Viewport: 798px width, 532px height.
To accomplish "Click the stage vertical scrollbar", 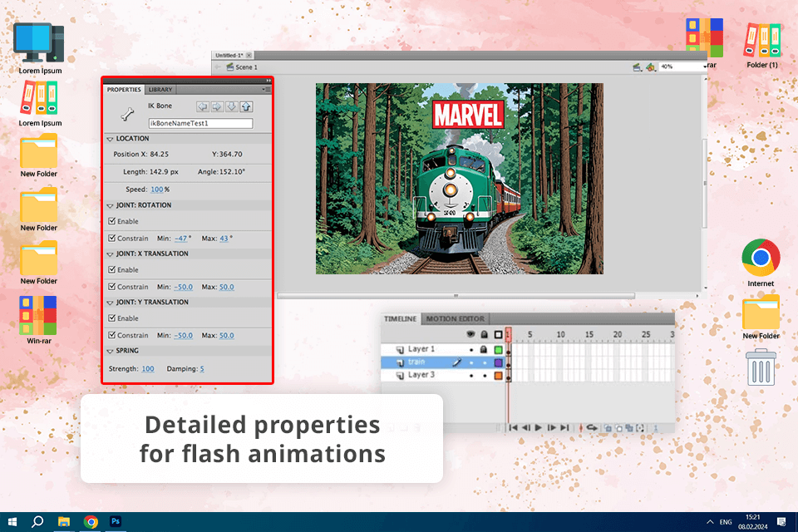I will coord(706,182).
